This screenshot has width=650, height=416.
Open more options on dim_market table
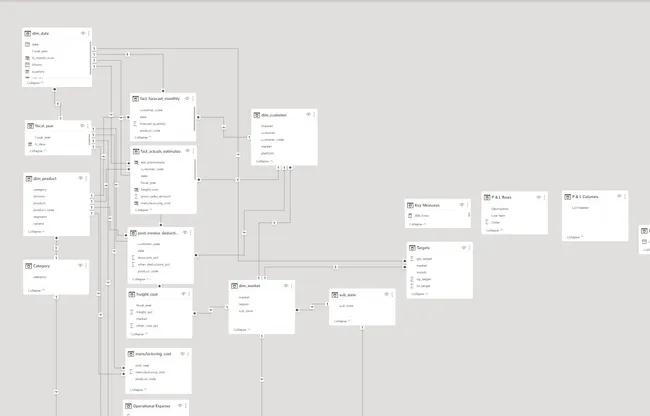pos(292,286)
